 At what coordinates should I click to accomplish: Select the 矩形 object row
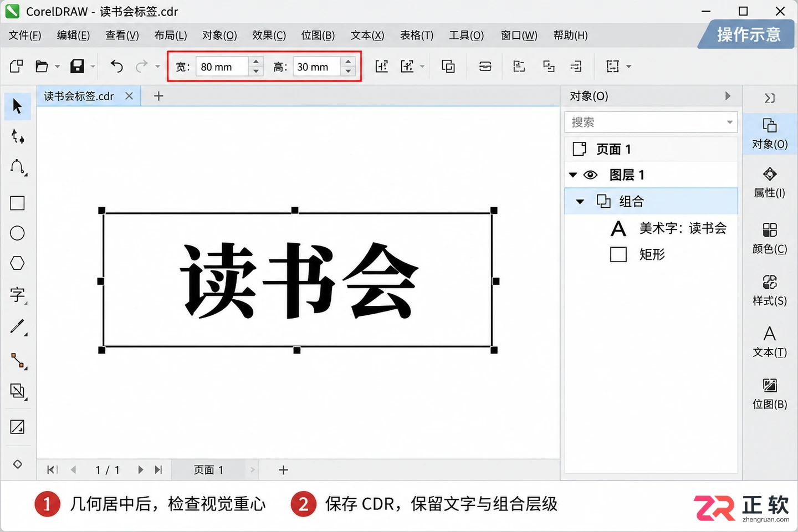coord(651,254)
